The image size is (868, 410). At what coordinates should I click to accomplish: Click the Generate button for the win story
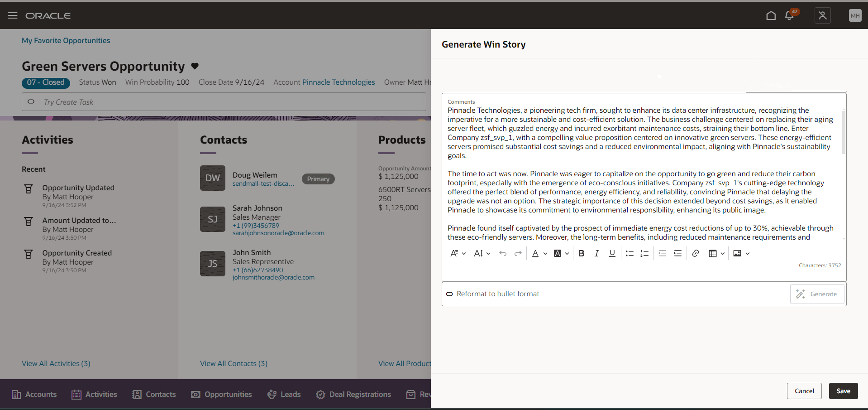pyautogui.click(x=817, y=294)
